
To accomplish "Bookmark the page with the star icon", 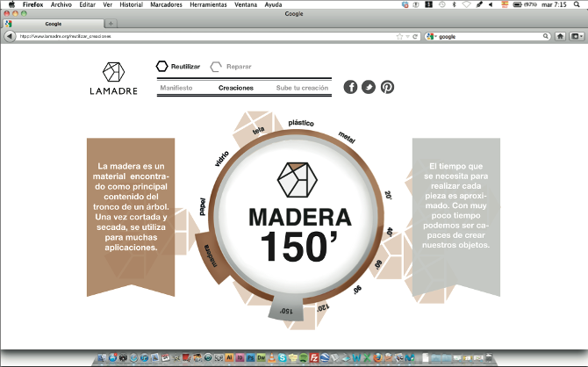I will (x=399, y=36).
